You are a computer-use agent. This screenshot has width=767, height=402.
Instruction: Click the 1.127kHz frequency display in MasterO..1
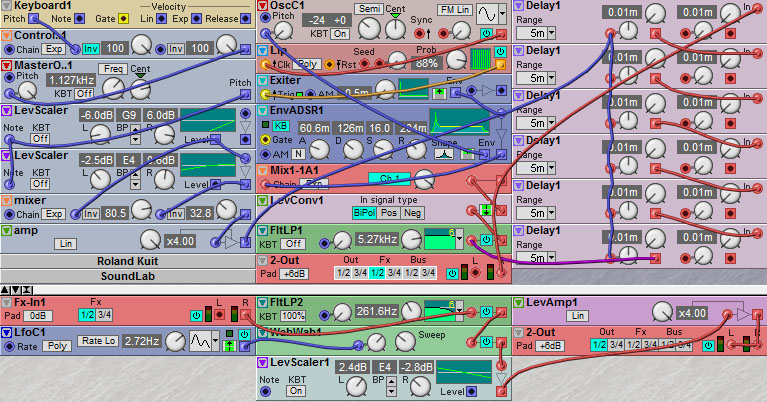tap(71, 80)
